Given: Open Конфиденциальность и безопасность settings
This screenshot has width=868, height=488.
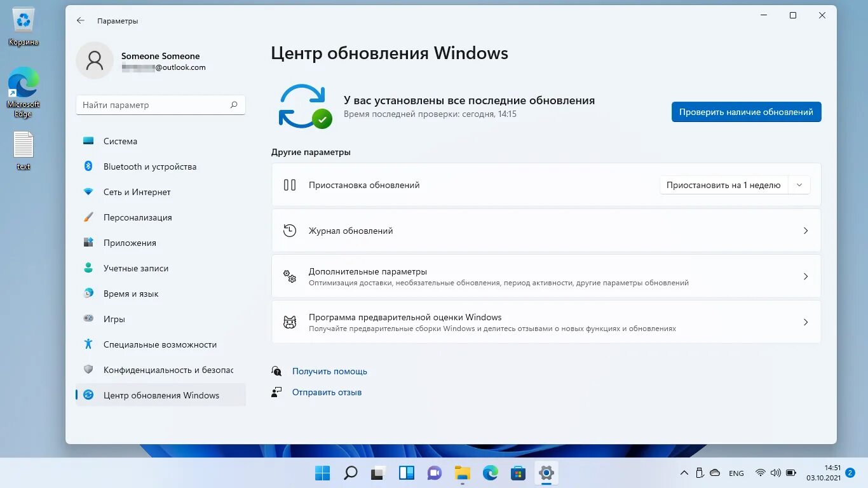Looking at the screenshot, I should [x=160, y=370].
